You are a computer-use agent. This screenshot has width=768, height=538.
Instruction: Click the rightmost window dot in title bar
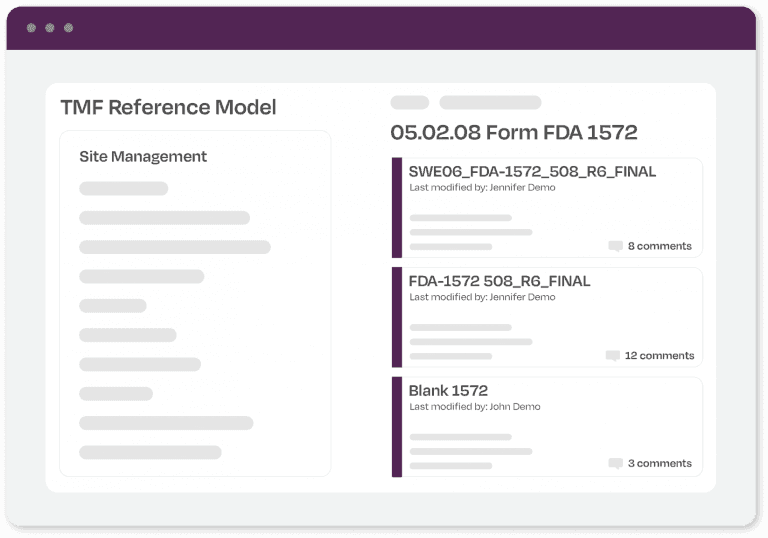[x=69, y=28]
